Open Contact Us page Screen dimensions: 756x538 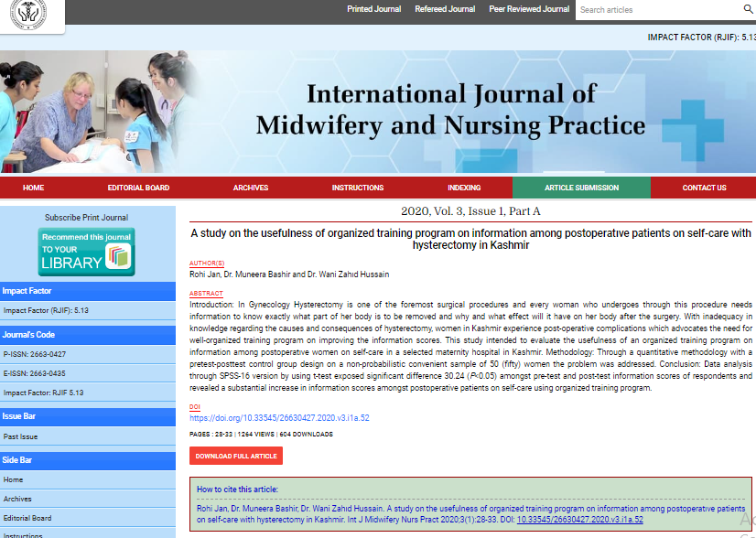coord(704,188)
